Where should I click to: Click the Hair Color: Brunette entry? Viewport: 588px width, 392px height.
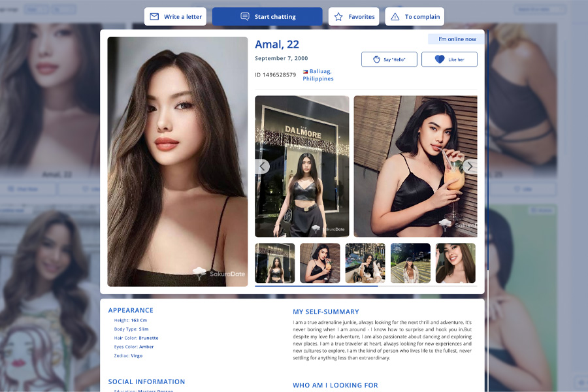136,338
